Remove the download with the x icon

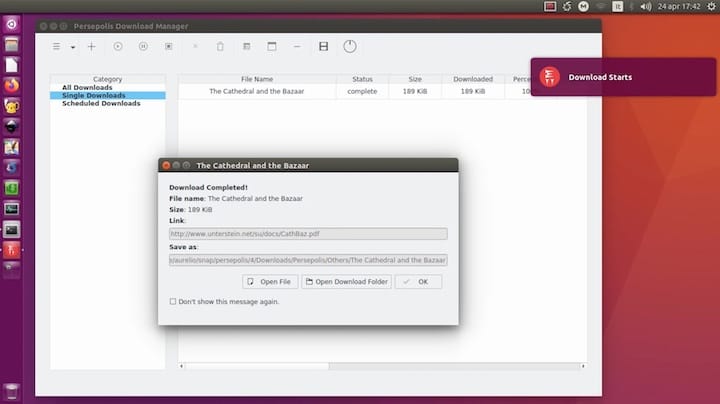tap(195, 46)
